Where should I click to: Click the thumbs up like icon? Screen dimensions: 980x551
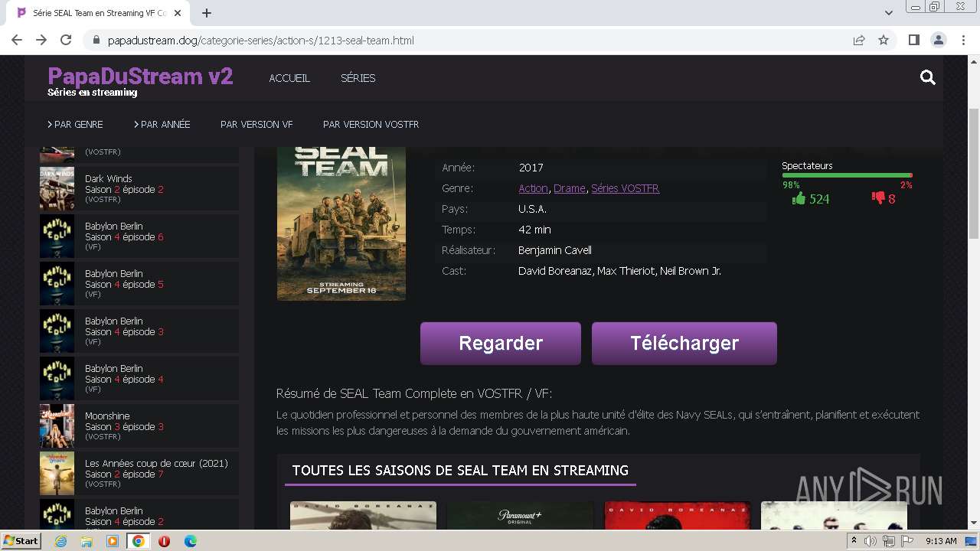[x=799, y=198]
